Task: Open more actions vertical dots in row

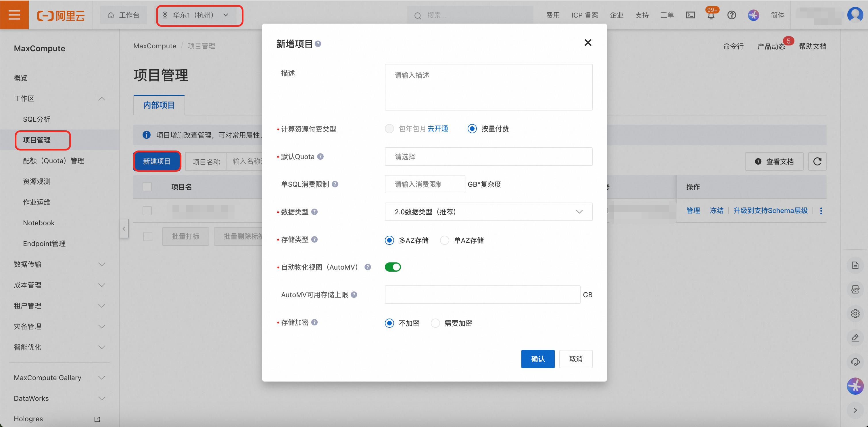Action: click(x=821, y=211)
